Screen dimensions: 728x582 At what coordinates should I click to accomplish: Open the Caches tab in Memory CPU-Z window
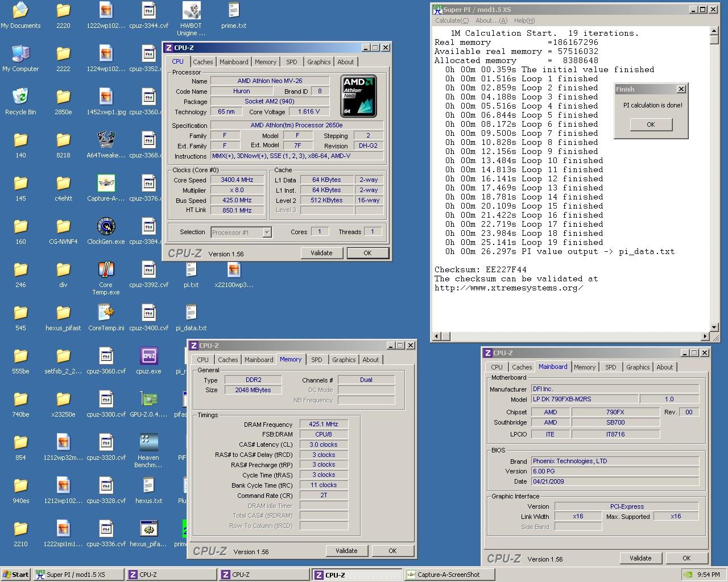227,360
